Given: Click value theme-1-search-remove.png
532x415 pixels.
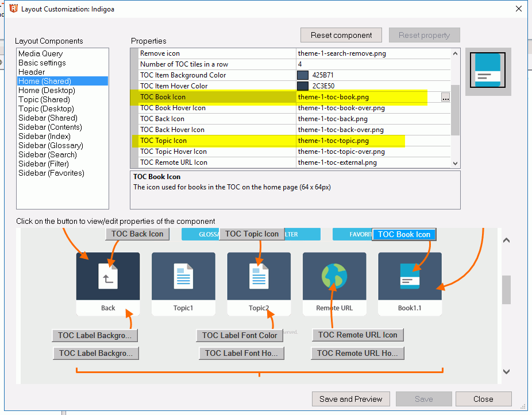Looking at the screenshot, I should [342, 53].
